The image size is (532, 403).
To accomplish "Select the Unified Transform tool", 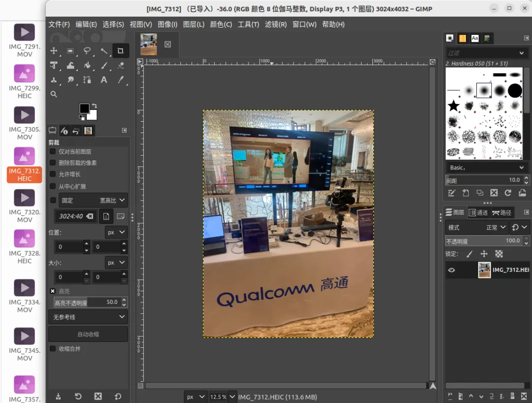I will tap(54, 66).
